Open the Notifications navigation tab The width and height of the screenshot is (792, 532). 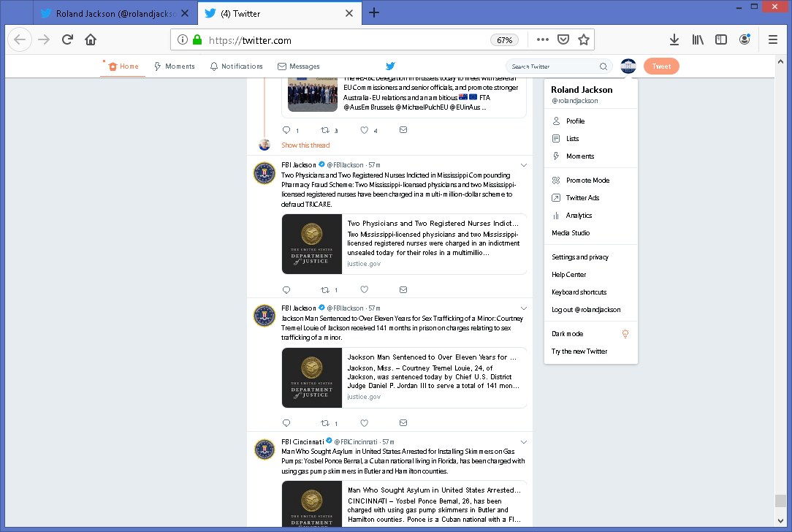point(237,66)
